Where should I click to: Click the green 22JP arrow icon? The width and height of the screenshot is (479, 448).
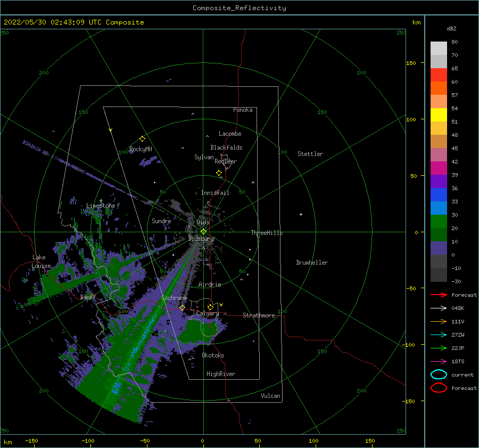point(439,348)
